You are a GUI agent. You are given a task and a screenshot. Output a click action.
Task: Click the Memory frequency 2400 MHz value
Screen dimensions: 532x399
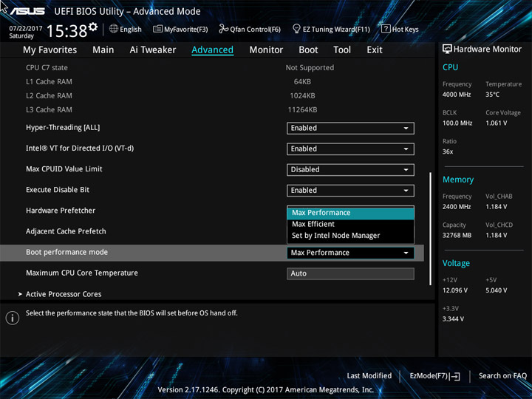(x=457, y=207)
